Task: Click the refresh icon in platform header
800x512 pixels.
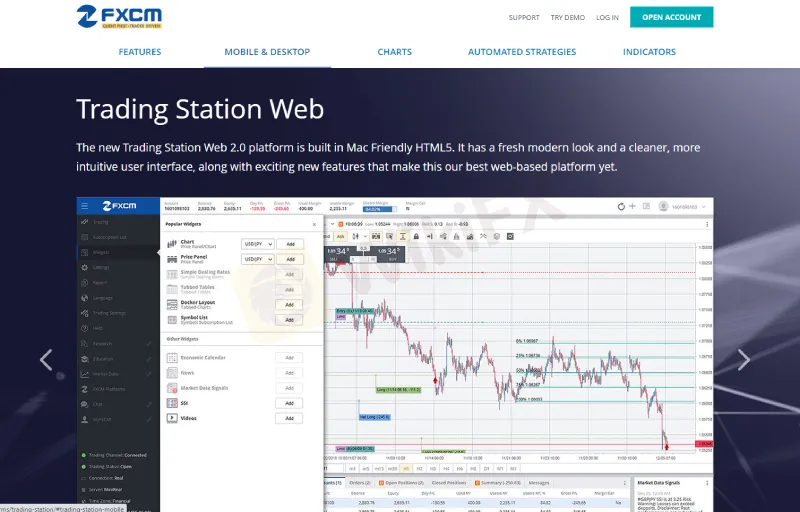Action: click(621, 207)
